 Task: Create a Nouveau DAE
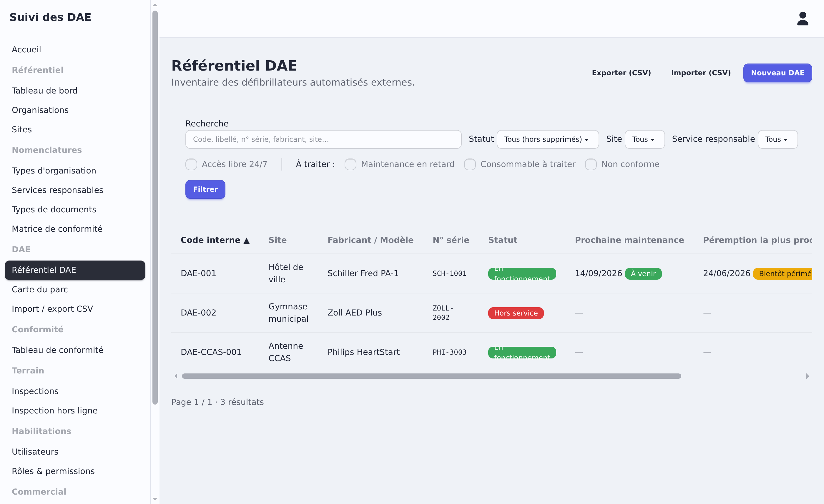click(x=778, y=73)
